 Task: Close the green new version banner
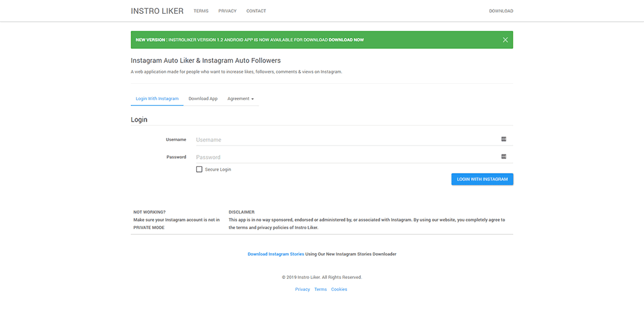click(505, 40)
